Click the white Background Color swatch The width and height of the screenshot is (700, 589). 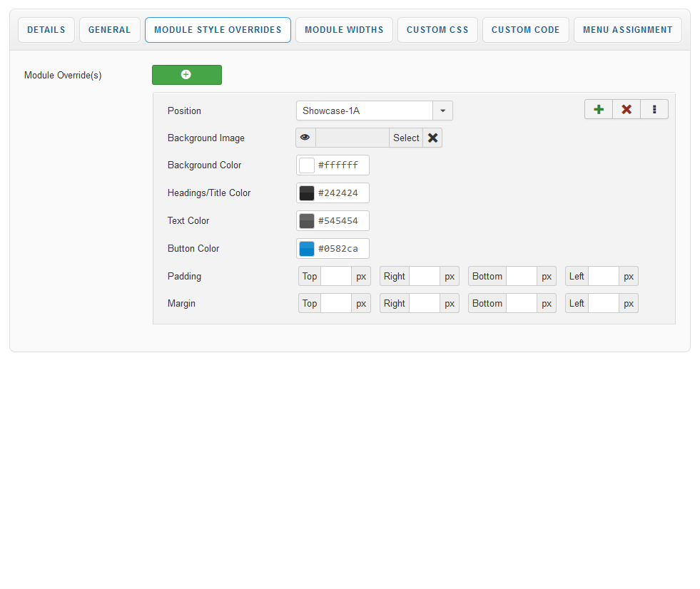point(307,165)
